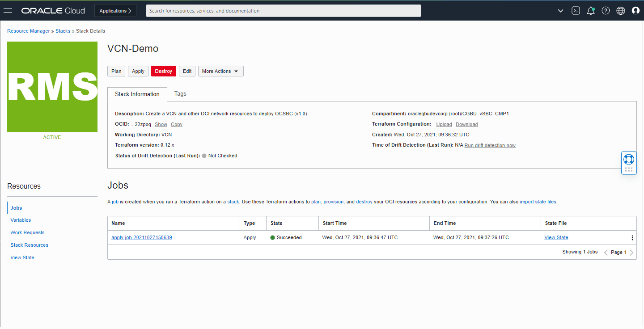Open the user profile avatar
The width and height of the screenshot is (644, 329).
[636, 10]
